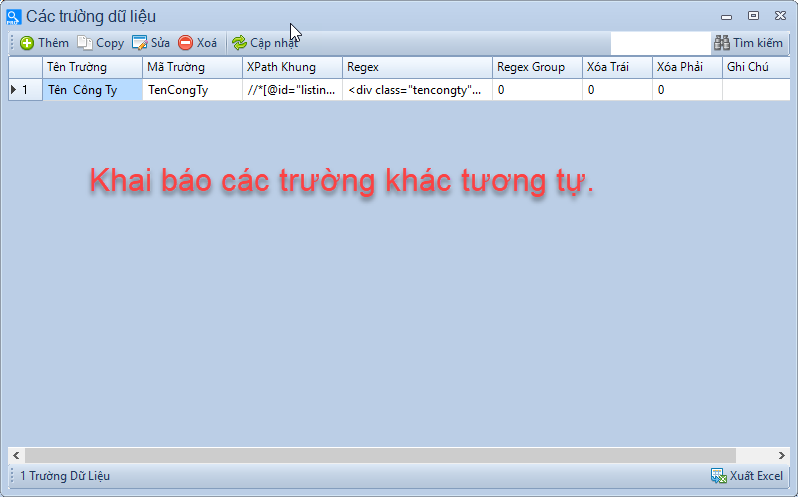Click the Tìm kiếm search button

pos(748,43)
